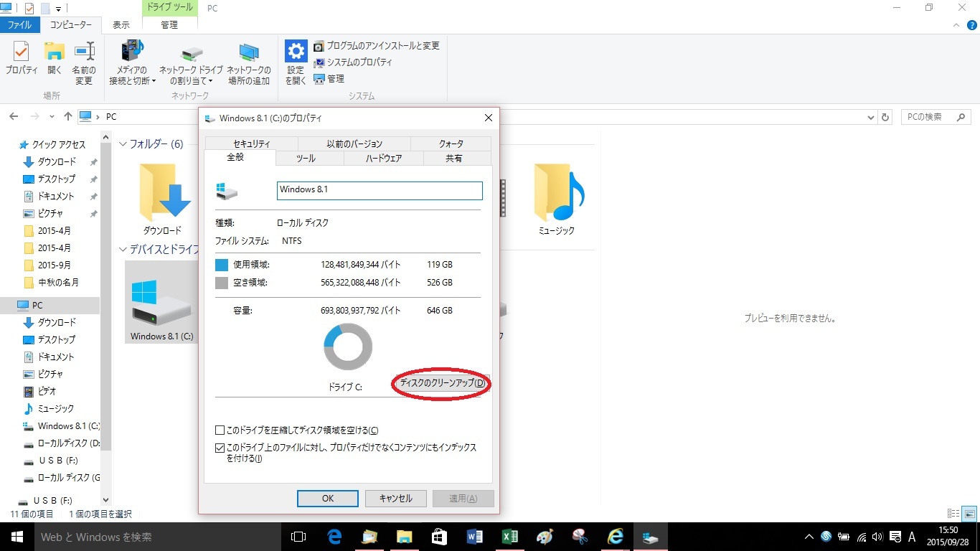Image resolution: width=980 pixels, height=551 pixels.
Task: Switch to details view icon
Action: (953, 514)
